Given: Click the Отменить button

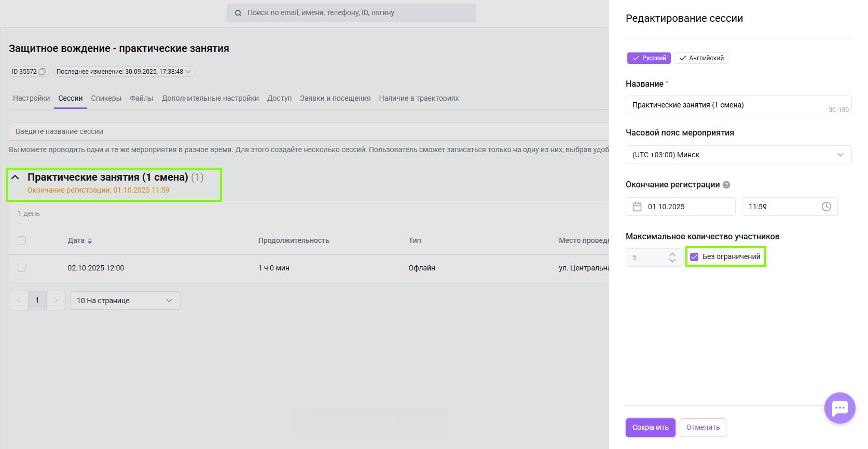Looking at the screenshot, I should point(702,428).
